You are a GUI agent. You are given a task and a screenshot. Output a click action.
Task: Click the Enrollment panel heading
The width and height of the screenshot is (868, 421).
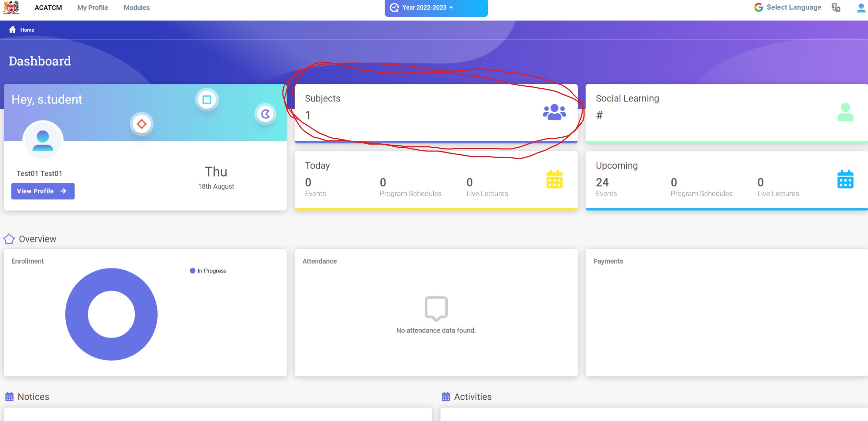tap(28, 261)
